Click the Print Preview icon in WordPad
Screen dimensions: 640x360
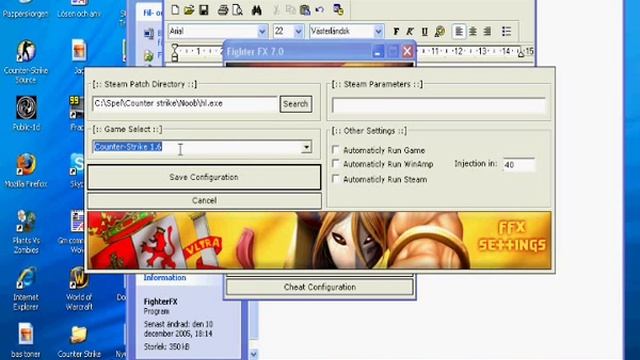(237, 10)
